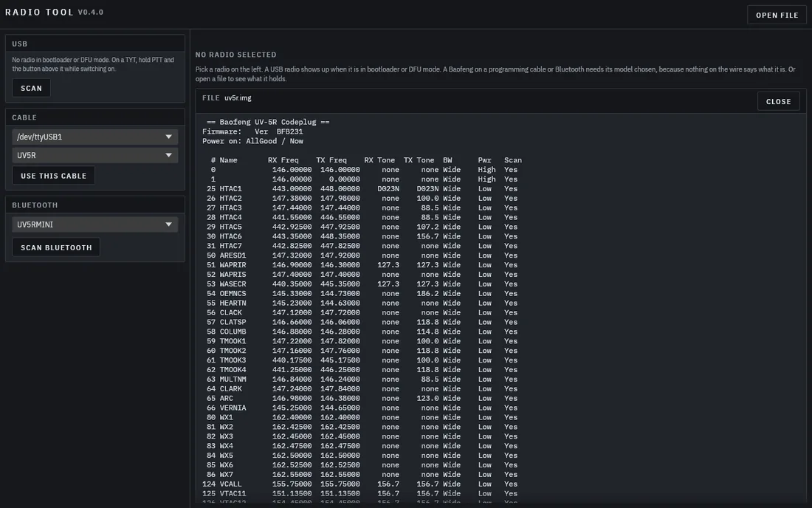Screen dimensions: 812x508
Task: Select channel 56 CLACK row
Action: pyautogui.click(x=362, y=313)
